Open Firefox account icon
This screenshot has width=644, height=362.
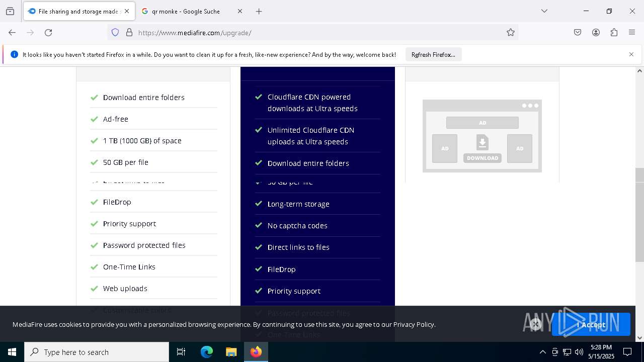[596, 33]
